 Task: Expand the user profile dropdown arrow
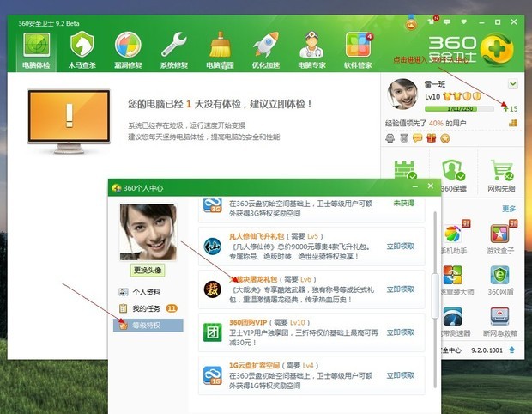512,84
